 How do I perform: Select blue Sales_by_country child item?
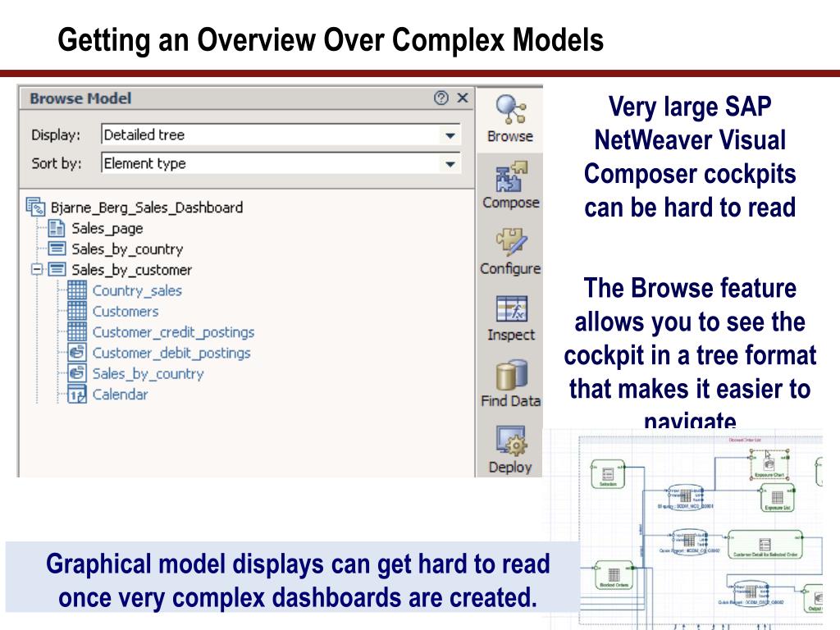[148, 374]
